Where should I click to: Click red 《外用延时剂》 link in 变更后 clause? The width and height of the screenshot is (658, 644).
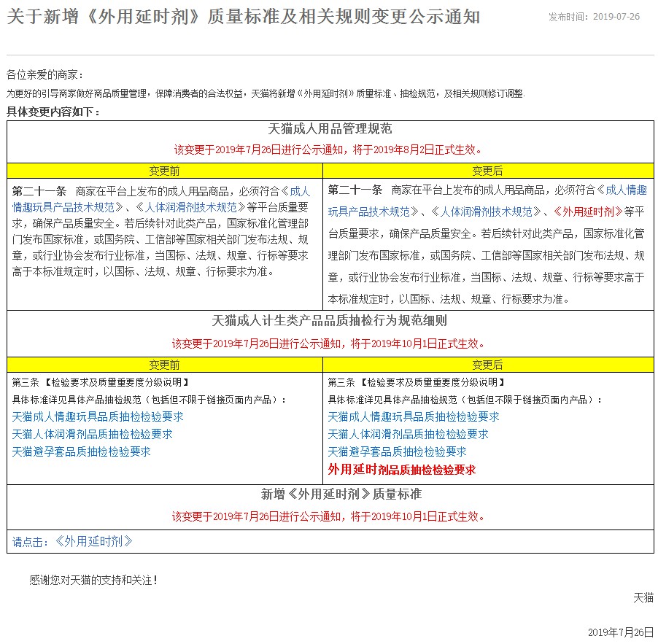coord(589,212)
